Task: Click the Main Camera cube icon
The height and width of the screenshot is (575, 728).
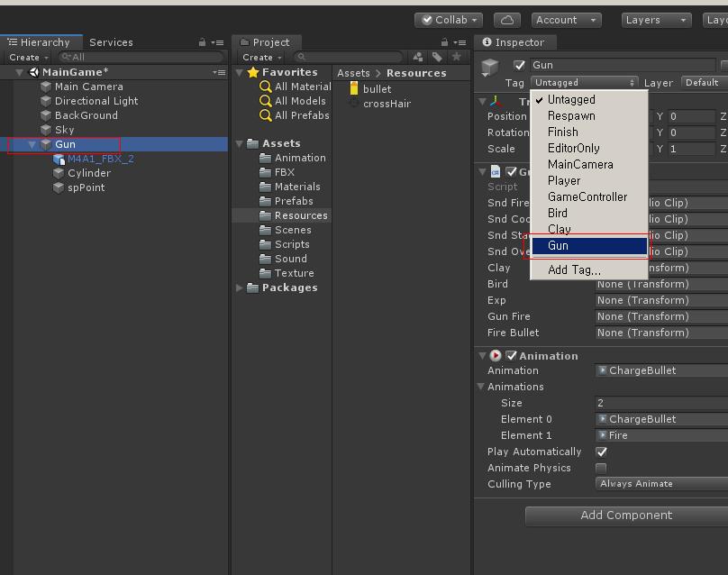Action: tap(45, 87)
